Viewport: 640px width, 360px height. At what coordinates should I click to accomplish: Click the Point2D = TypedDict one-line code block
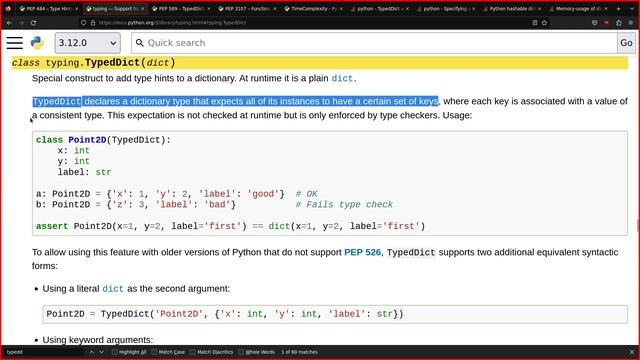click(335, 314)
